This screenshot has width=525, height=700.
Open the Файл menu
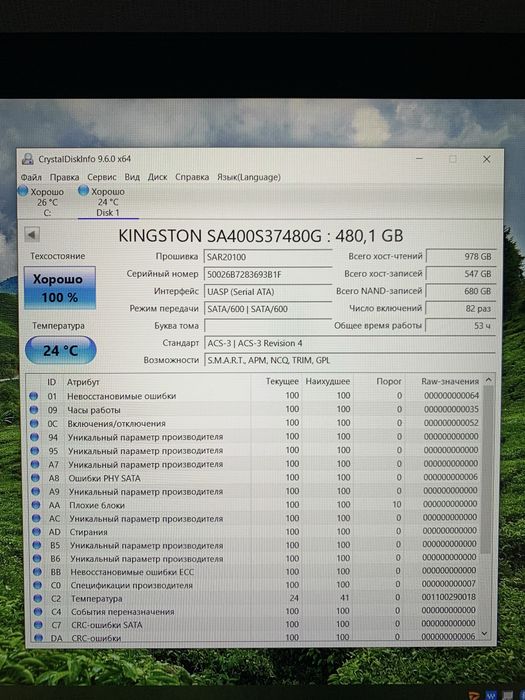31,177
